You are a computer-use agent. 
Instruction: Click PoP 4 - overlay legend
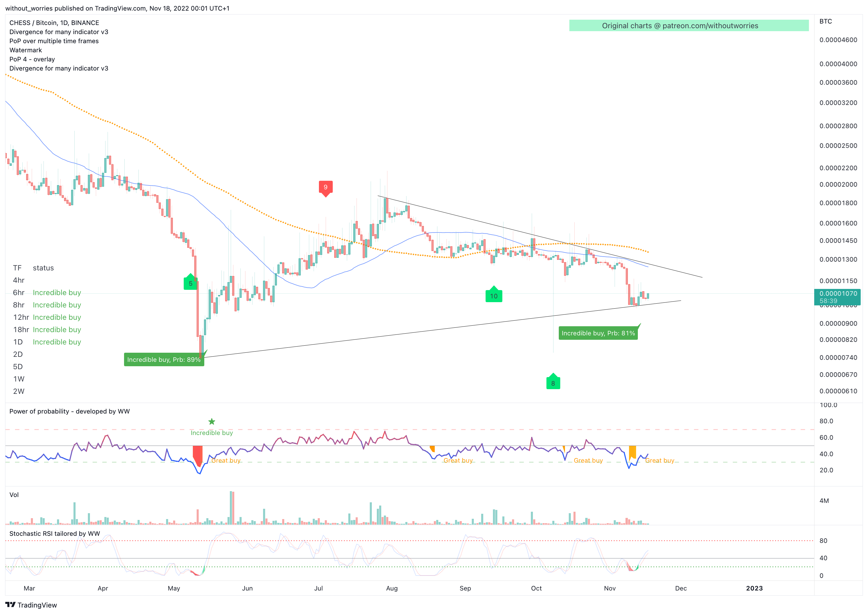tap(32, 59)
